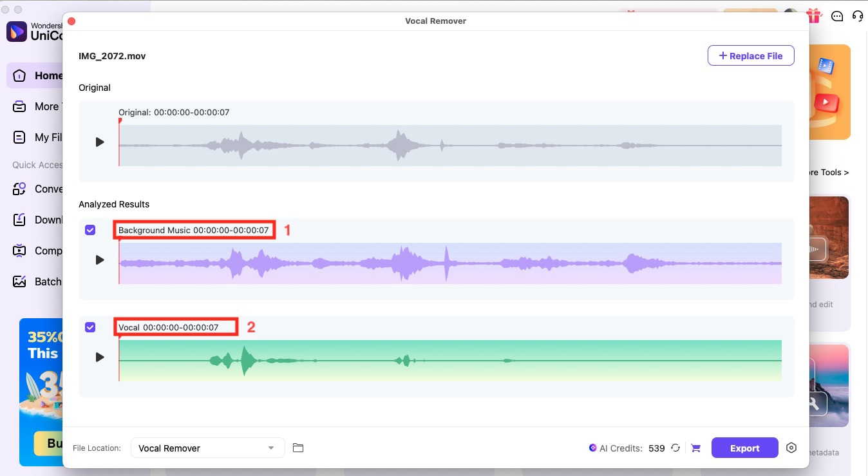Play the Original audio track
Screen dimensions: 868x476
(x=100, y=142)
